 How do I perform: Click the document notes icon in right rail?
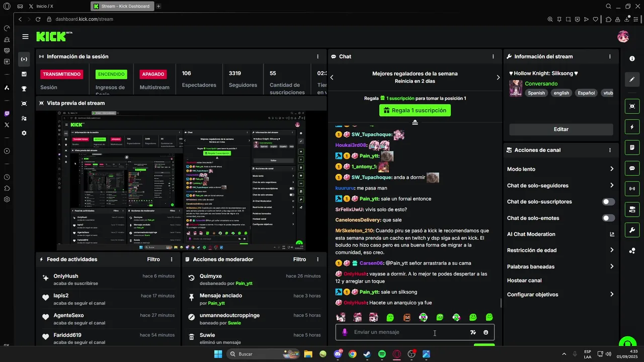pos(632,148)
